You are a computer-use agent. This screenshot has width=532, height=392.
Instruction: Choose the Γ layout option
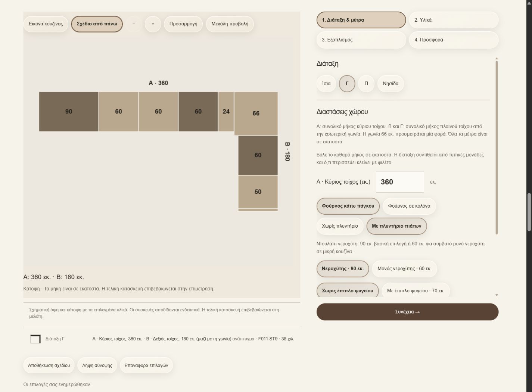click(x=347, y=84)
